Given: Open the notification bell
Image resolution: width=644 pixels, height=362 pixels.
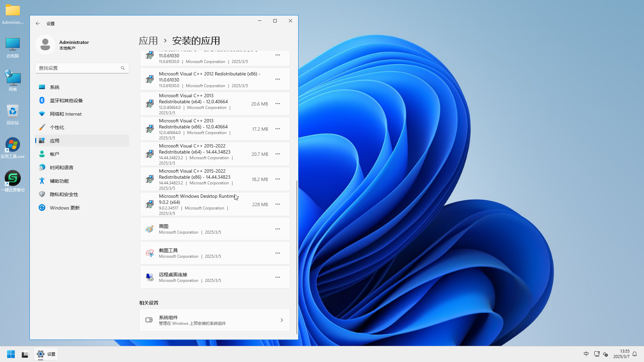Looking at the screenshot, I should point(635,354).
